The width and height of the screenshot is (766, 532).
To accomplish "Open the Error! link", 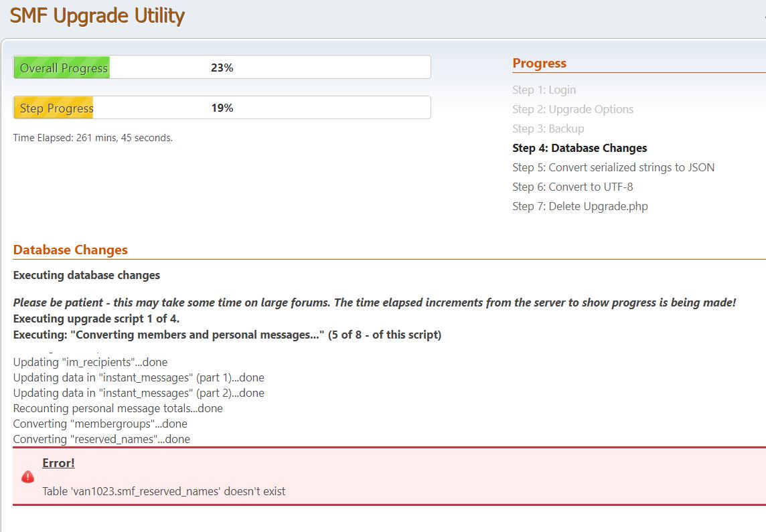I will (x=58, y=462).
